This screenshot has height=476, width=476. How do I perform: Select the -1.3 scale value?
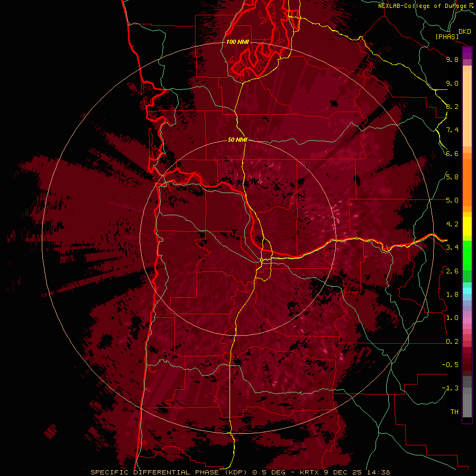coord(450,388)
